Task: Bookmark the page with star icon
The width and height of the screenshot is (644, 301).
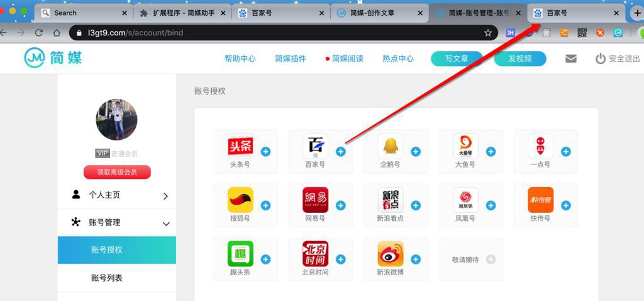Action: [x=487, y=33]
